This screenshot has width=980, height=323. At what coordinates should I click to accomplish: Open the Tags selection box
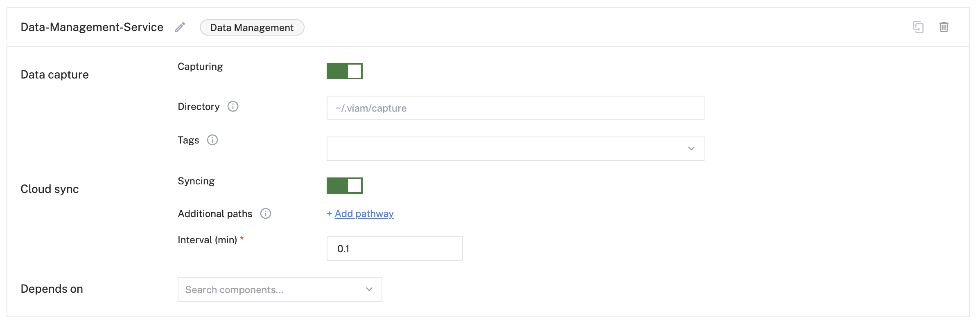pyautogui.click(x=515, y=149)
